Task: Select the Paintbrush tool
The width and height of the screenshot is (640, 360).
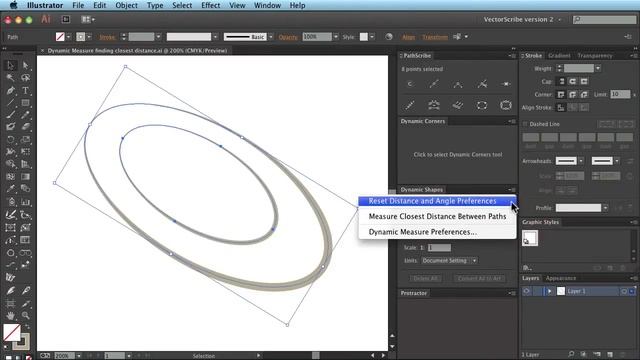Action: (11, 115)
